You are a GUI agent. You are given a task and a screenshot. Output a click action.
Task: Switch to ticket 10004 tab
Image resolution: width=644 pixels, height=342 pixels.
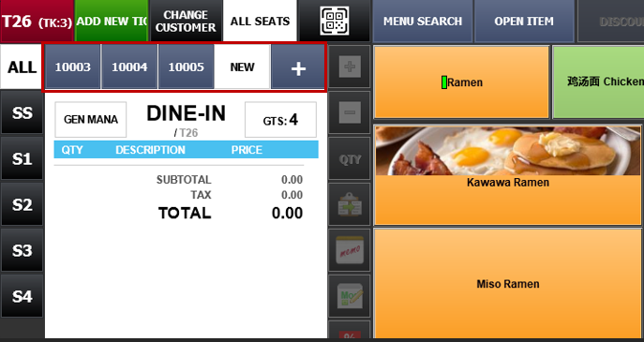coord(129,67)
